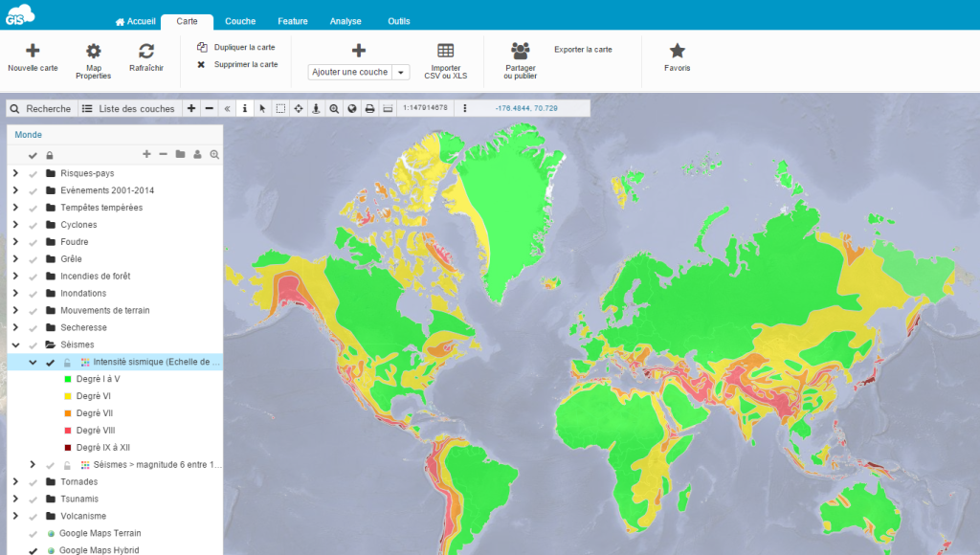
Task: Select the info tool in map toolbar
Action: (x=244, y=108)
